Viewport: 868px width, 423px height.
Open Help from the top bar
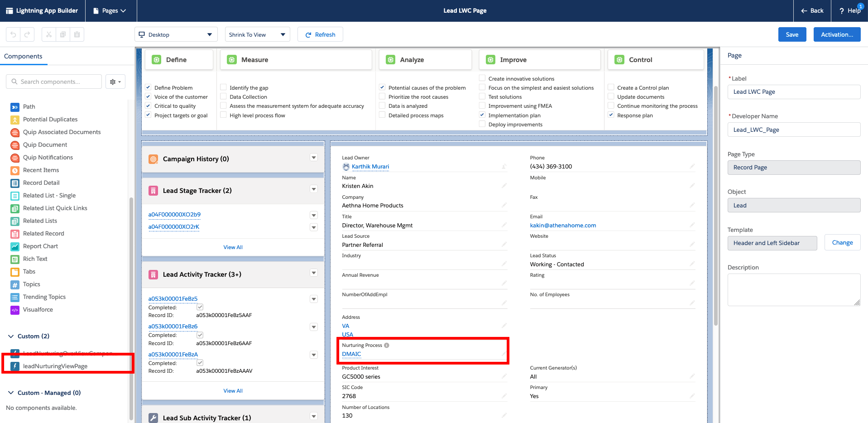coord(849,10)
